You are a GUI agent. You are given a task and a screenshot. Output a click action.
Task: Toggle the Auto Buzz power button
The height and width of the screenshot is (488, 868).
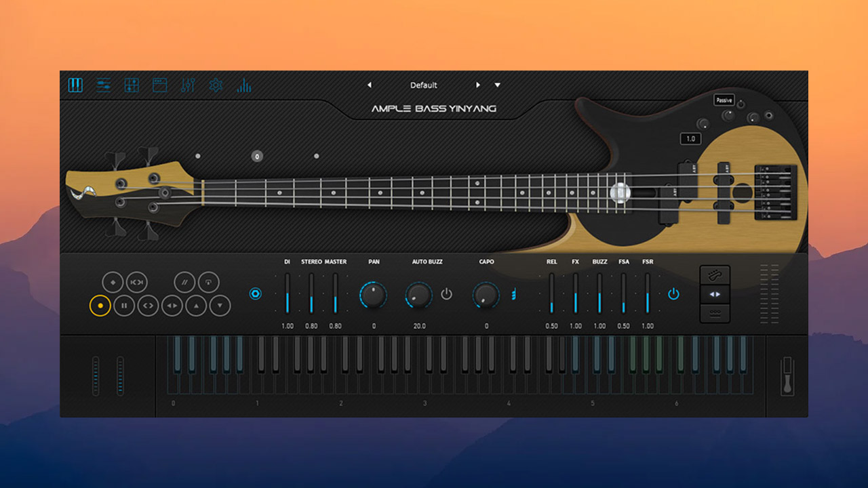click(446, 295)
